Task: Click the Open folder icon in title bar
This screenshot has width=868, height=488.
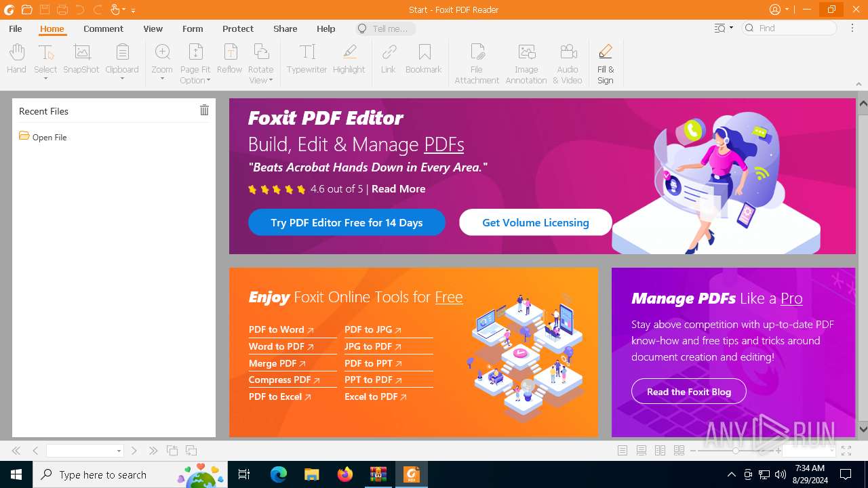Action: tap(26, 9)
